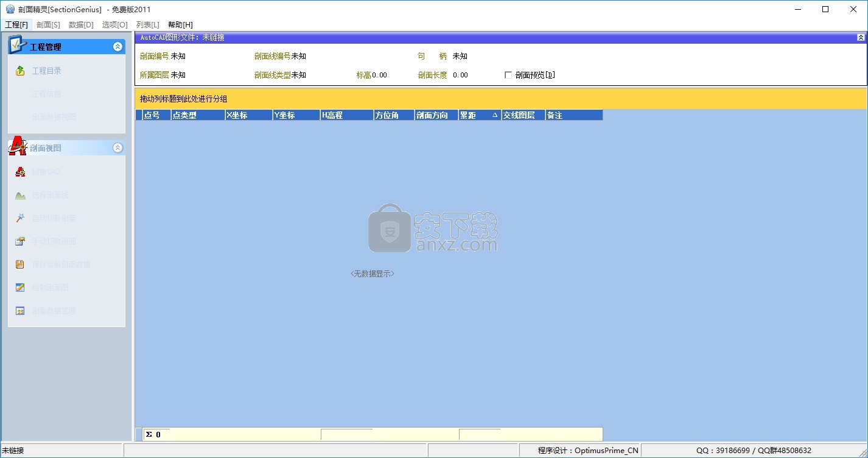The height and width of the screenshot is (458, 868).
Task: Open the 剖面[S] menu
Action: 48,24
